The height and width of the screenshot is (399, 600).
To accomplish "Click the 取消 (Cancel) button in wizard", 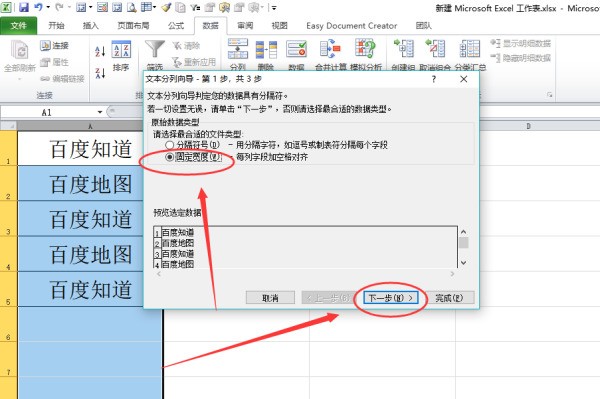I will click(x=270, y=298).
